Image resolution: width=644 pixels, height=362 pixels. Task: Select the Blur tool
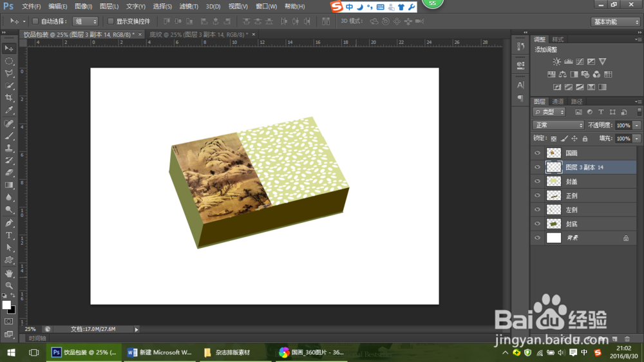8,197
